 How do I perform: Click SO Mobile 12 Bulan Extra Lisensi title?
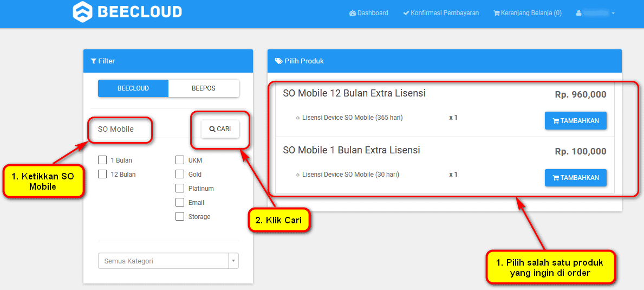click(354, 94)
